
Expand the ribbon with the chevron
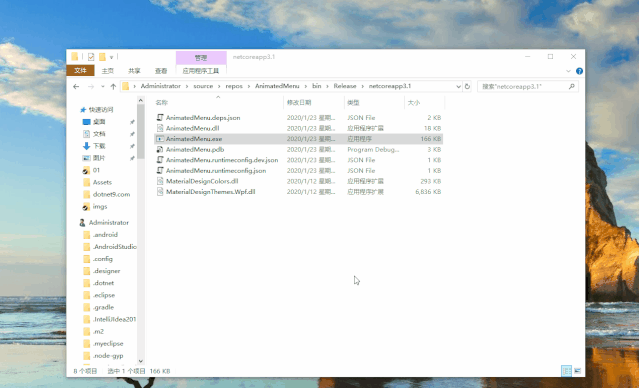568,71
